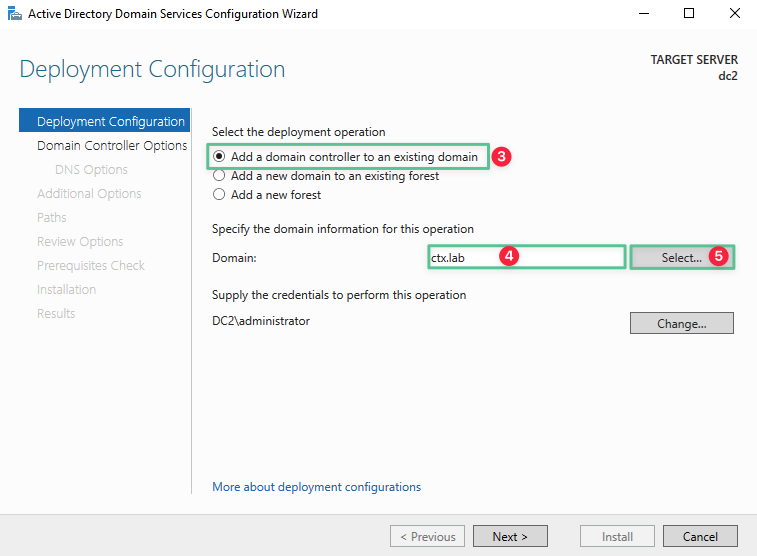
Task: Click Change... to supply credentials
Action: (681, 323)
